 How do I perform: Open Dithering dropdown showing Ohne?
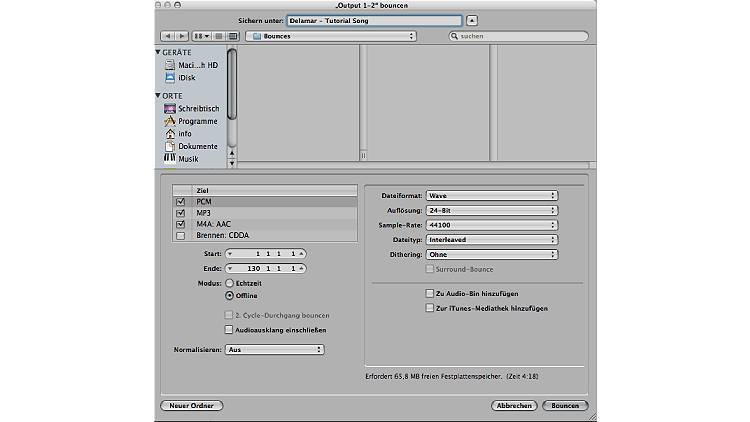click(492, 255)
